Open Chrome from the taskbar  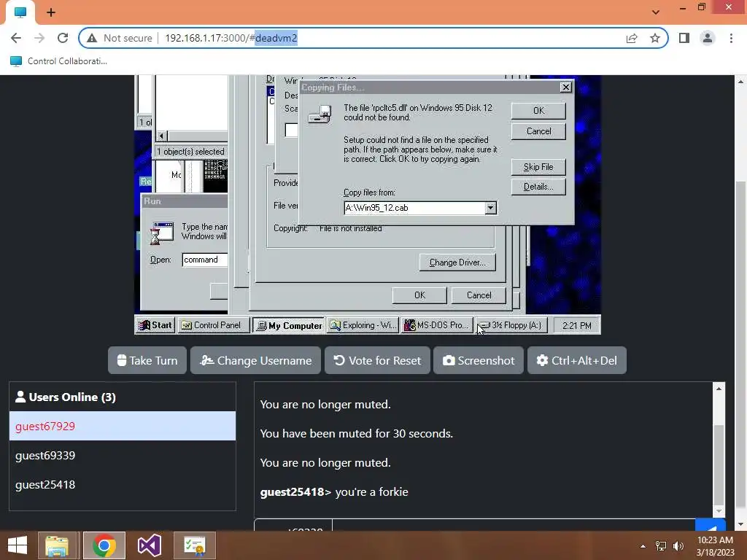click(104, 545)
